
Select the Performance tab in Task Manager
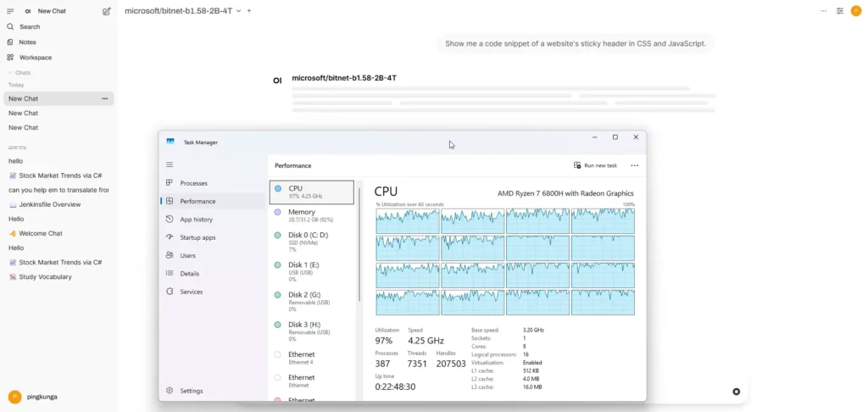213,201
